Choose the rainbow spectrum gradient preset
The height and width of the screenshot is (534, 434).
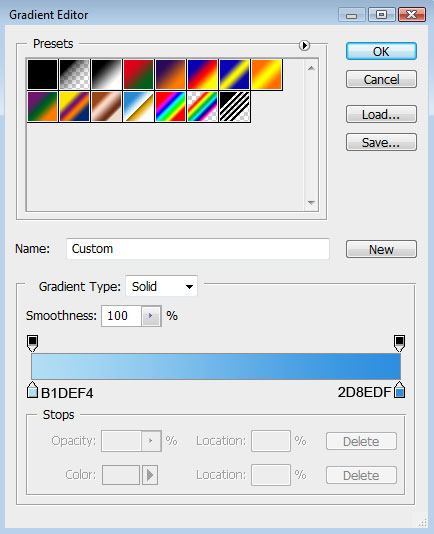(x=170, y=107)
